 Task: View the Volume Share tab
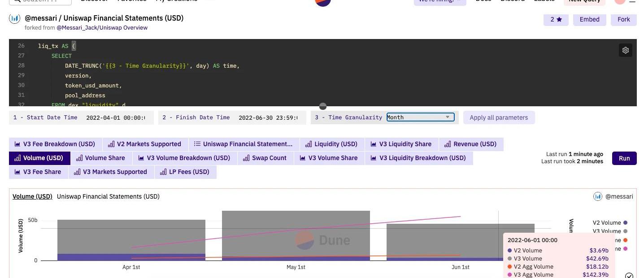point(101,158)
